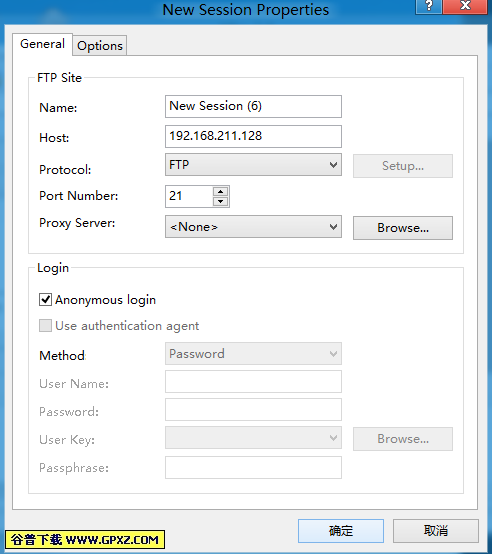Increase port number with up arrow
The image size is (492, 554).
point(221,191)
